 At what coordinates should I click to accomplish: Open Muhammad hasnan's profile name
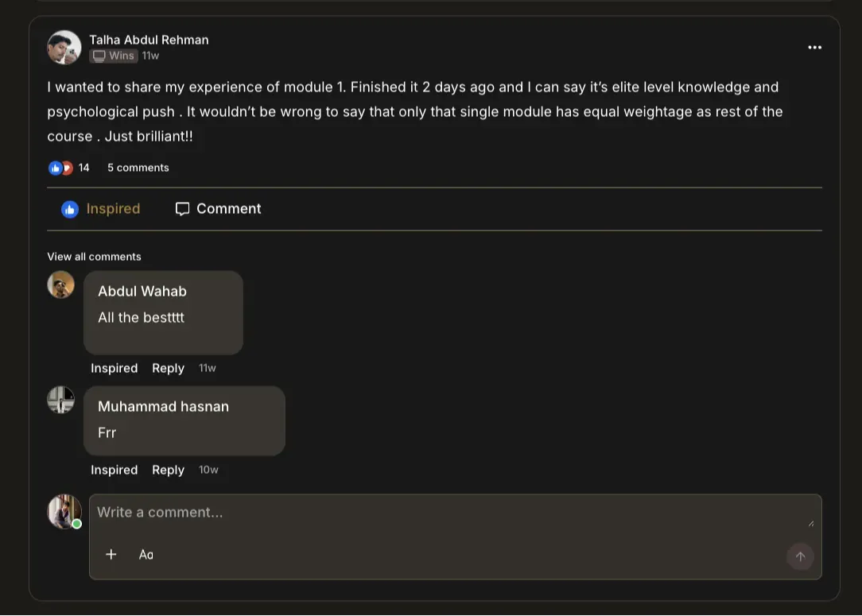pos(163,406)
